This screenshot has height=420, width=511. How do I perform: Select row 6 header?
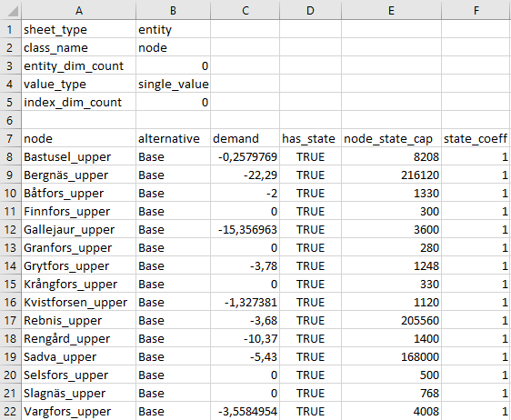10,121
